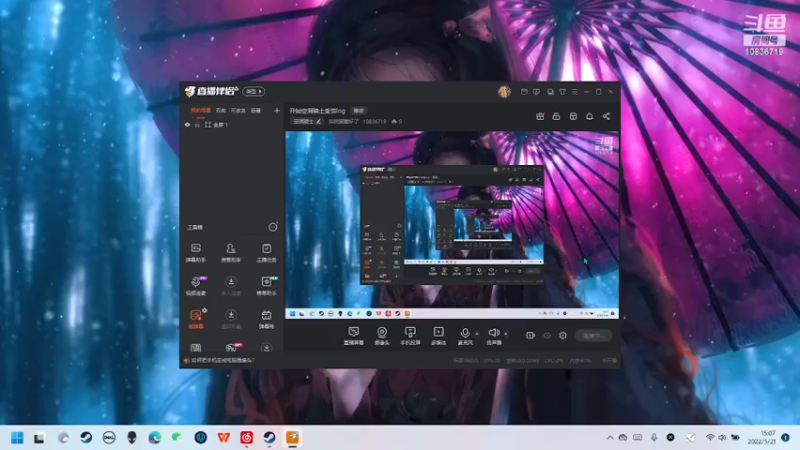Viewport: 800px width, 450px height.
Task: Open the 虚拟形象 download tool
Action: click(231, 319)
